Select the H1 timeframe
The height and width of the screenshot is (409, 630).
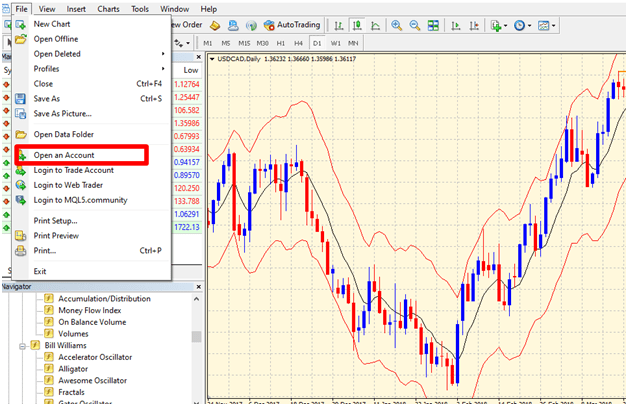(281, 43)
